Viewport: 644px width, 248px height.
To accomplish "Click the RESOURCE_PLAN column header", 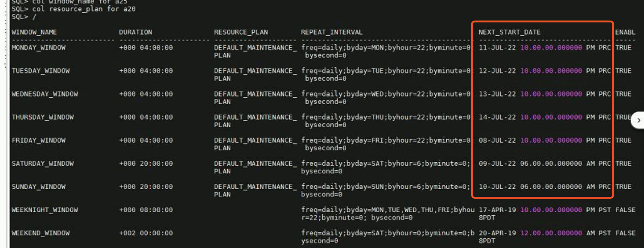I will [241, 32].
